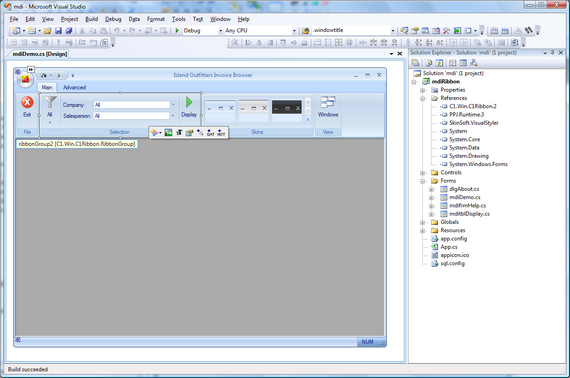Open the Tools menu

click(x=178, y=19)
